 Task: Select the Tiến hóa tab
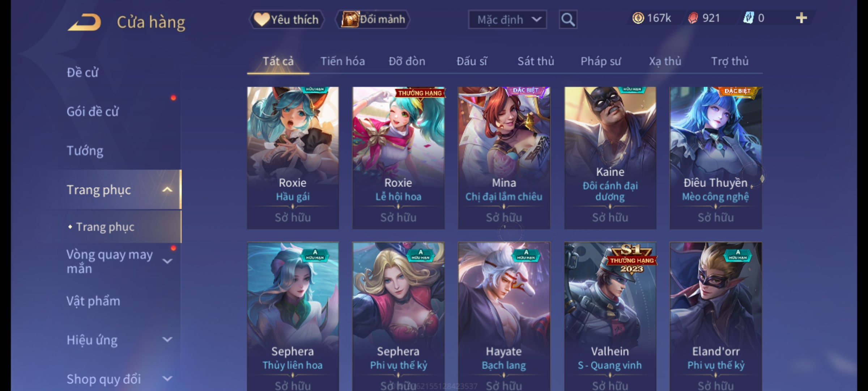[x=342, y=61]
